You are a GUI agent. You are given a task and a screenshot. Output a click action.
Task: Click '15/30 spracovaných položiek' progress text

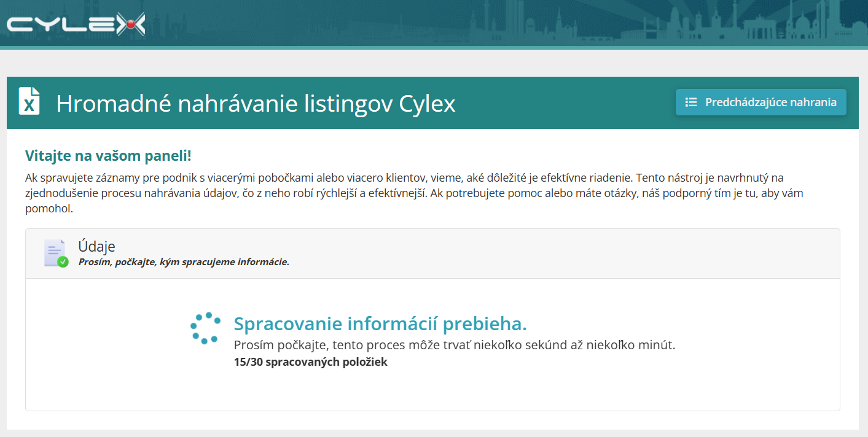click(311, 362)
